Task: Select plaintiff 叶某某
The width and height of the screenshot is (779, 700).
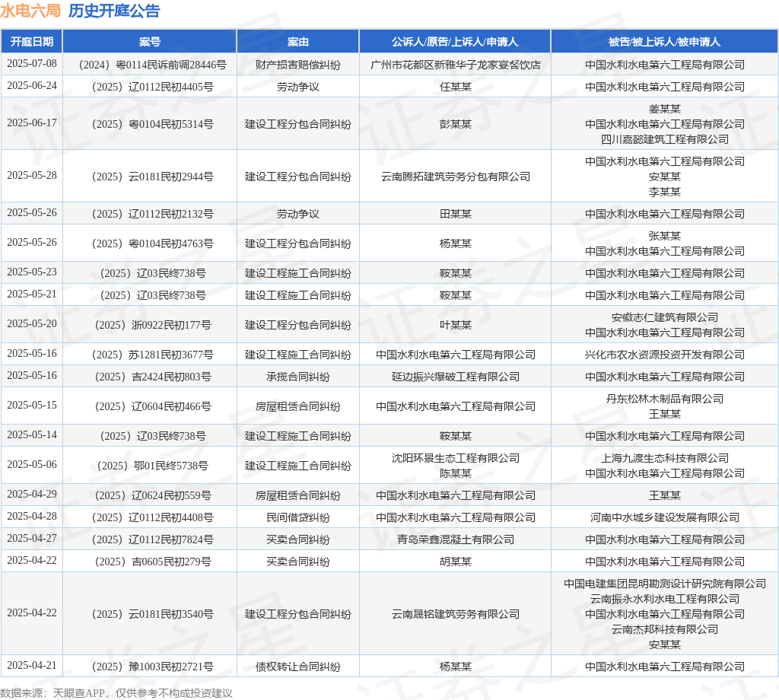Action: point(455,326)
